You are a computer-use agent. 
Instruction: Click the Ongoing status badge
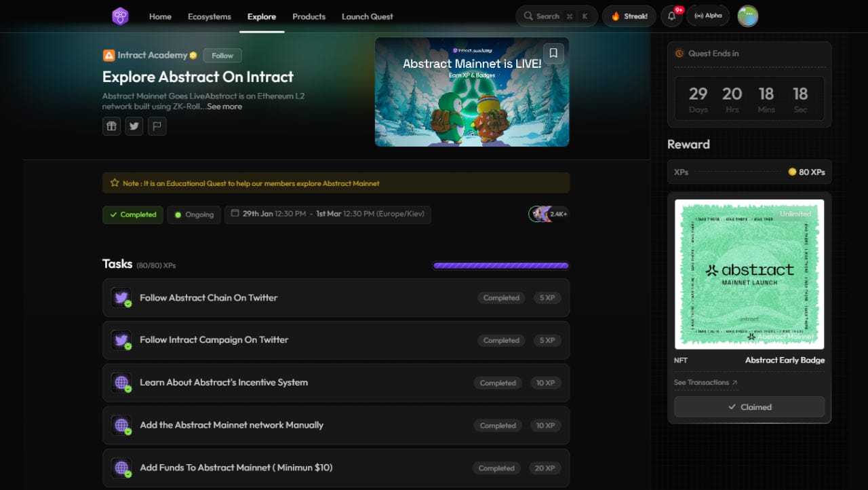pyautogui.click(x=194, y=214)
